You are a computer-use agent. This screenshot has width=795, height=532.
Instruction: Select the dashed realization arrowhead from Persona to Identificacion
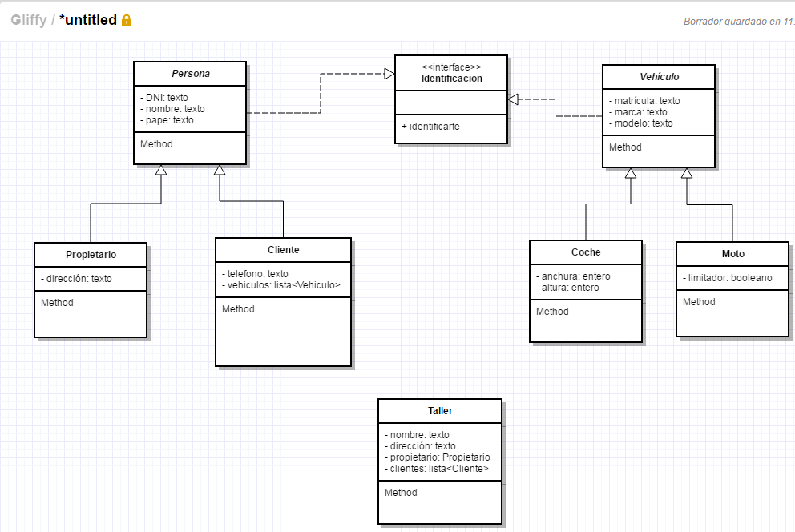click(x=389, y=74)
